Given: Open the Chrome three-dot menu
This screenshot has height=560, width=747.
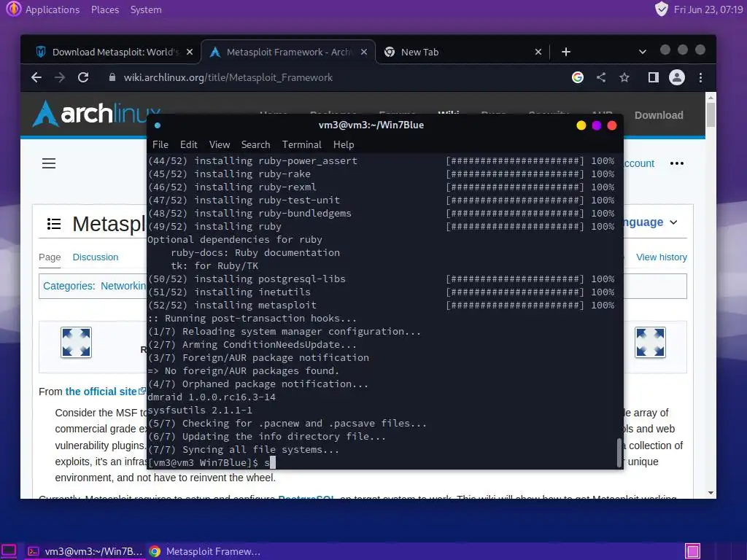Looking at the screenshot, I should point(700,77).
